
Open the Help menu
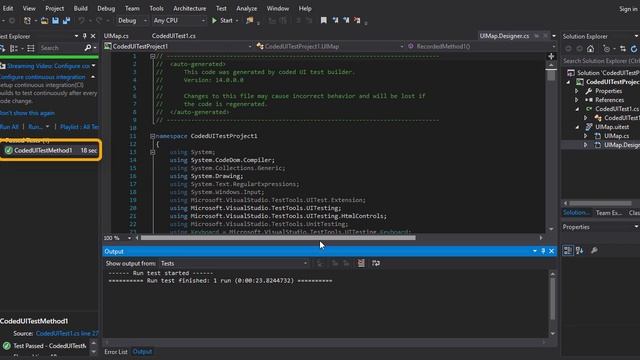tap(305, 8)
